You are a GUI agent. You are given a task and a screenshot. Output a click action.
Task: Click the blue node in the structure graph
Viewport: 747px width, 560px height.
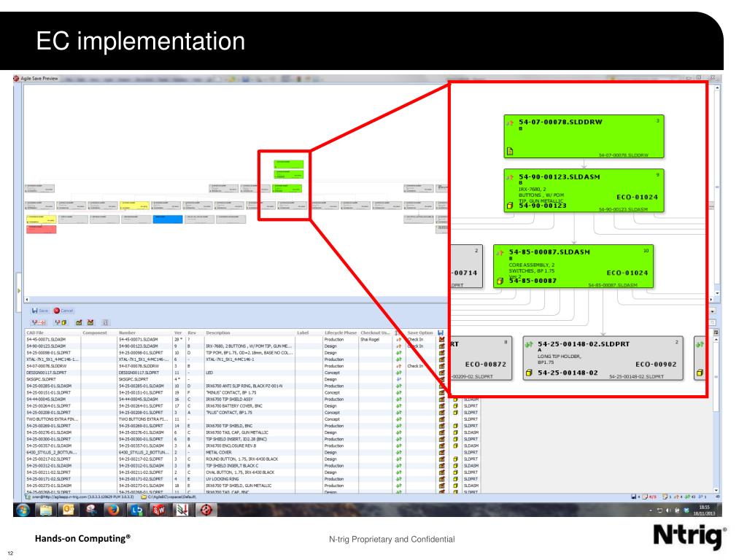pyautogui.click(x=168, y=219)
